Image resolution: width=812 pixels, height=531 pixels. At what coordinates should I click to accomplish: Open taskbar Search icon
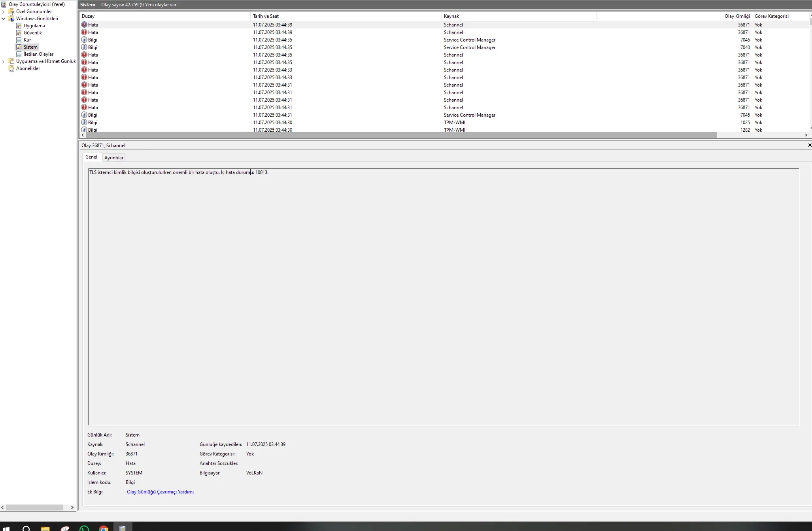[x=26, y=528]
